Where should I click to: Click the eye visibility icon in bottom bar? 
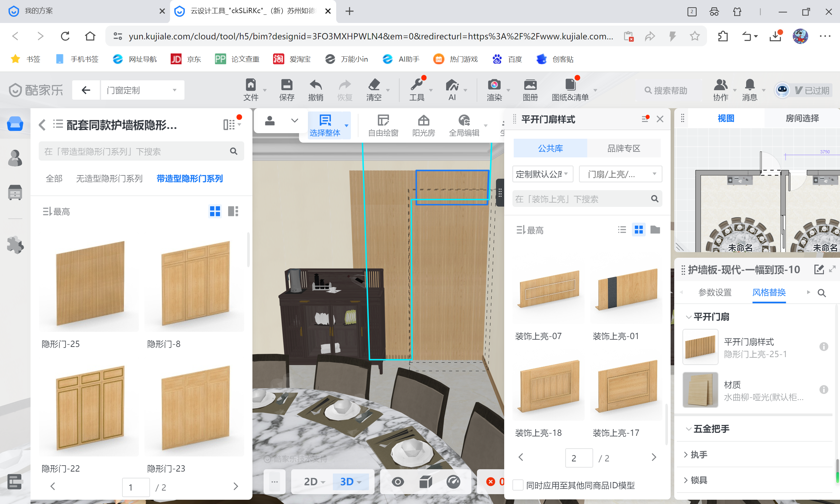(398, 481)
